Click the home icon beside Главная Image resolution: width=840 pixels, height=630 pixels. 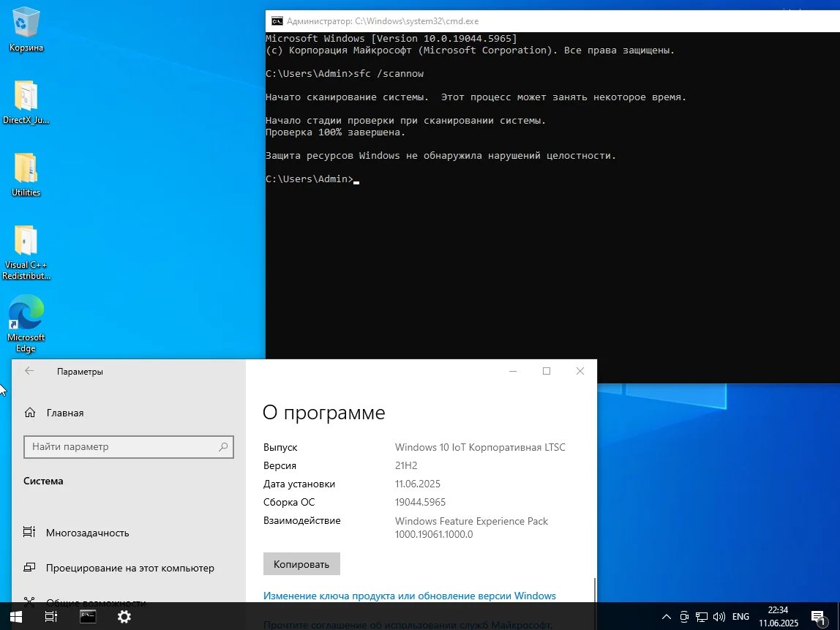[30, 413]
